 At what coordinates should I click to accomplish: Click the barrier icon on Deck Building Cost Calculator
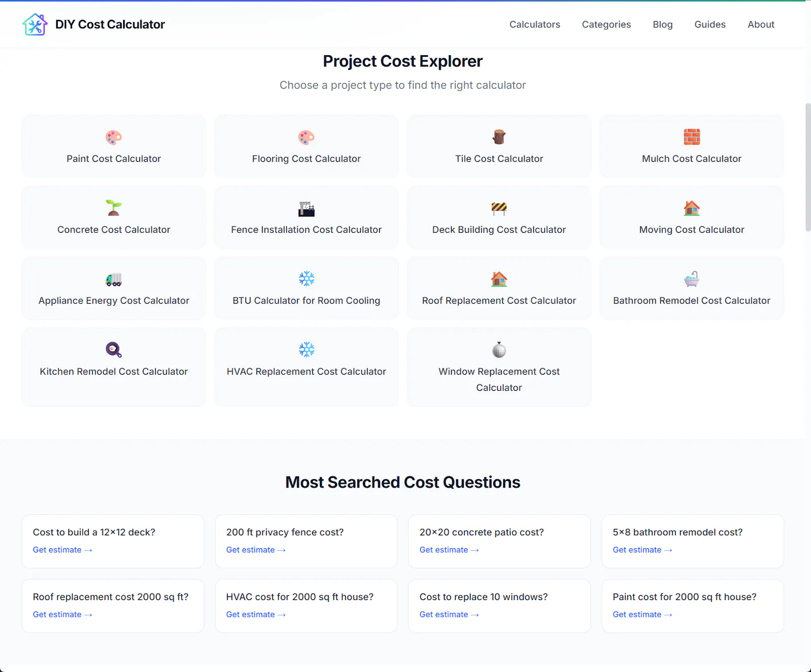[x=499, y=208]
